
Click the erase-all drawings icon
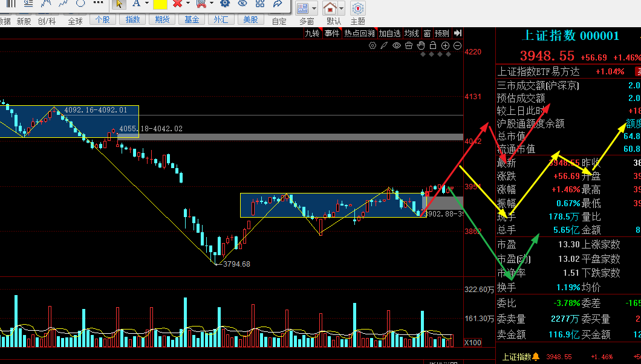click(201, 4)
